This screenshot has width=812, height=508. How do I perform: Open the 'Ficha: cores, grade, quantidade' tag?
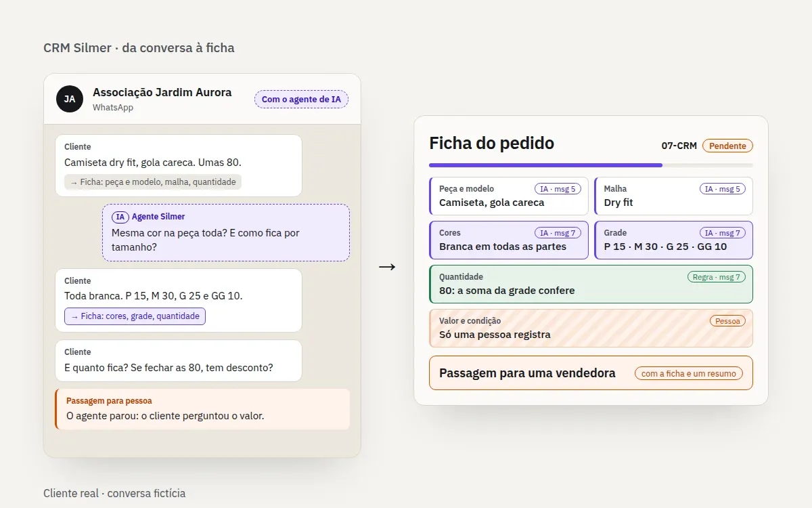(135, 316)
